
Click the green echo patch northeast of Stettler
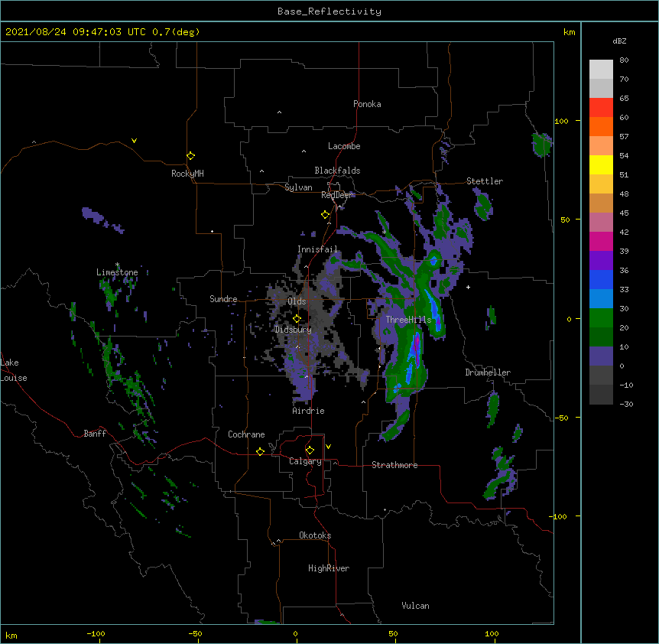point(542,145)
